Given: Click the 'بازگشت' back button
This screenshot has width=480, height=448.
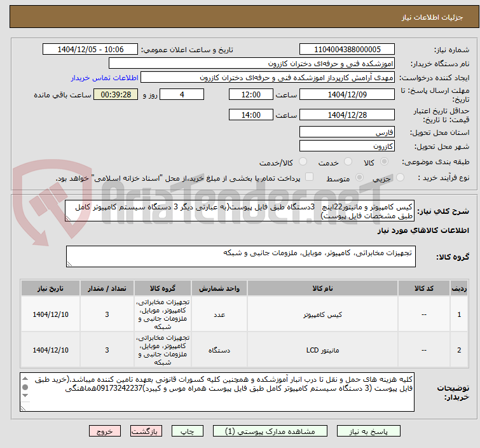Looking at the screenshot, I should click(x=146, y=431).
